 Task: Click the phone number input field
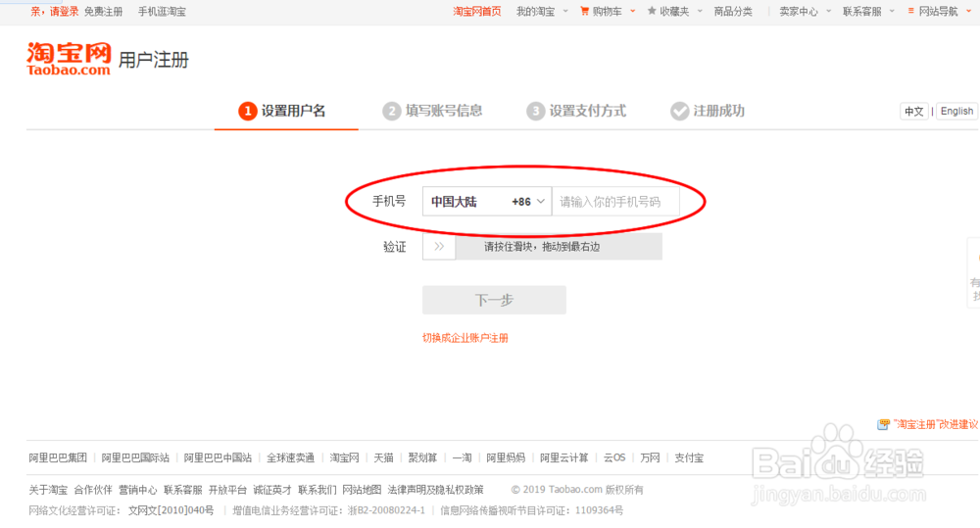tap(615, 202)
